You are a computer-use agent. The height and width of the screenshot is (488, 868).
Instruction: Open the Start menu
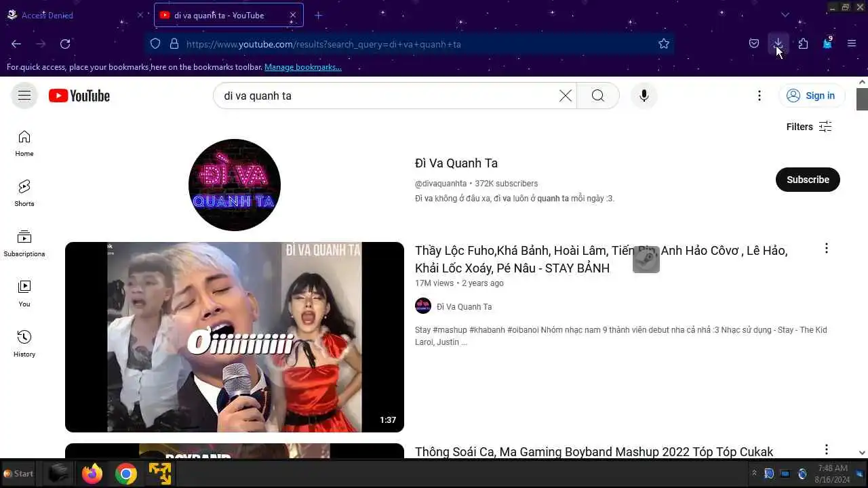pos(18,474)
